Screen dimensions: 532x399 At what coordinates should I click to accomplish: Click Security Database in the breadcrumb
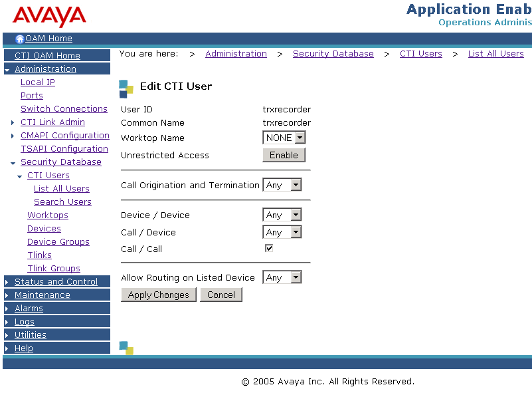(333, 54)
